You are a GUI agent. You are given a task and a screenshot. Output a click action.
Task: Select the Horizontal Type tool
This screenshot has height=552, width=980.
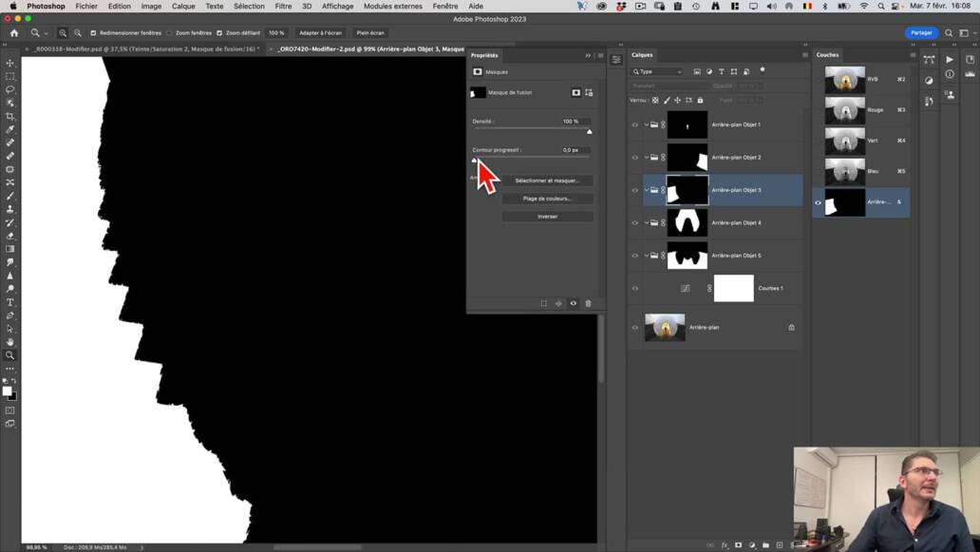point(10,302)
